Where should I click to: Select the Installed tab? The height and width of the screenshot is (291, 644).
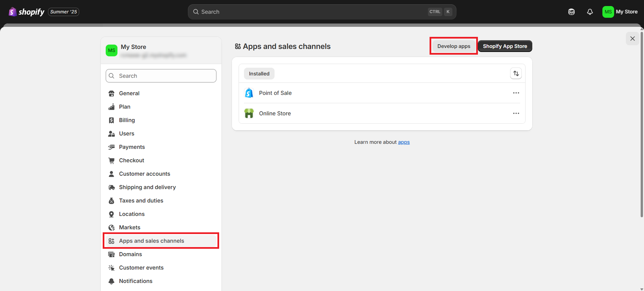259,74
